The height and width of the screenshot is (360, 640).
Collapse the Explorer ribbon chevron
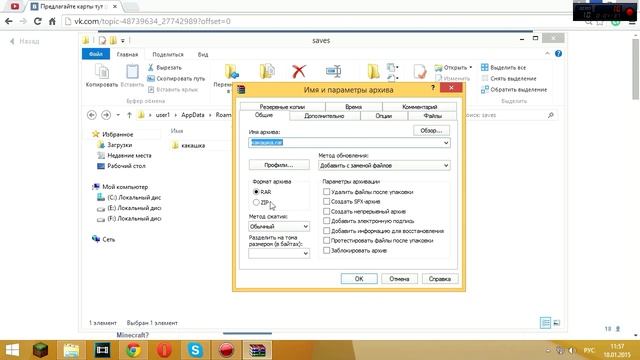(547, 53)
